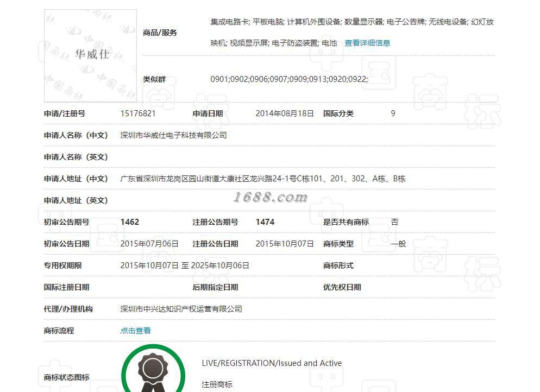Click the 国际分类 label
This screenshot has width=540, height=392.
coord(338,113)
